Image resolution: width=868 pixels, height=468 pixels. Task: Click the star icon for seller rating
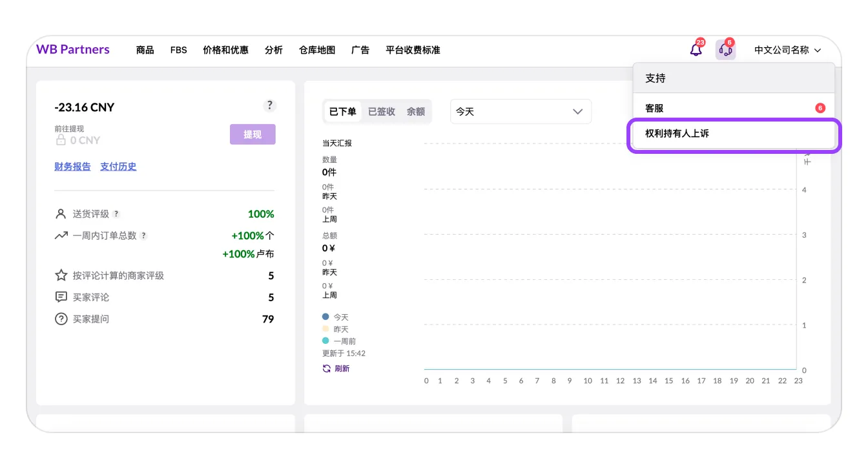click(x=61, y=275)
